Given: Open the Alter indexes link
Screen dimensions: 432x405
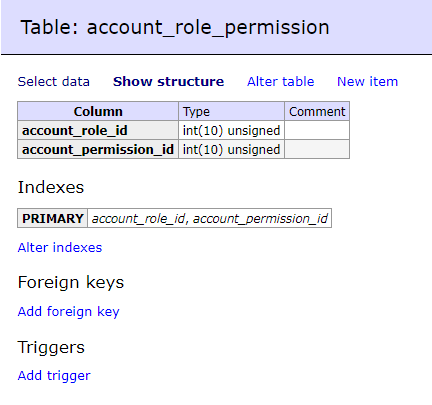Looking at the screenshot, I should pyautogui.click(x=60, y=248).
